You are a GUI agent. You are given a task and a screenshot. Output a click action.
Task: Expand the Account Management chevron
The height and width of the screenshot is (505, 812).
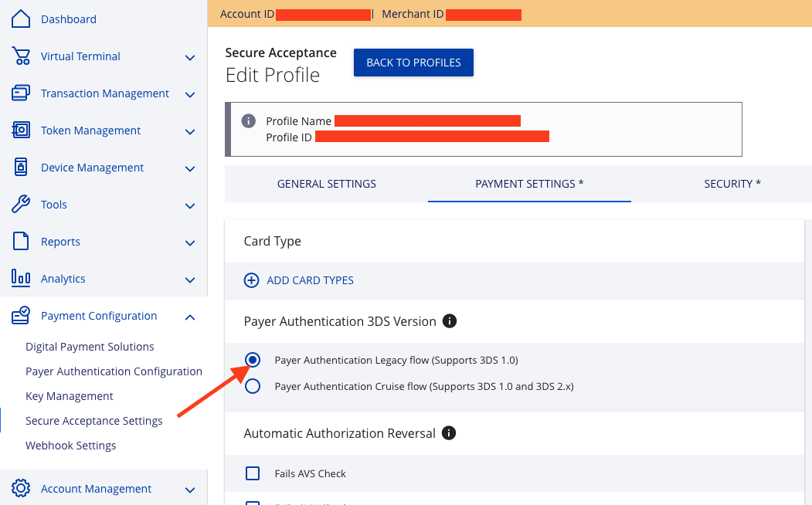(x=190, y=490)
